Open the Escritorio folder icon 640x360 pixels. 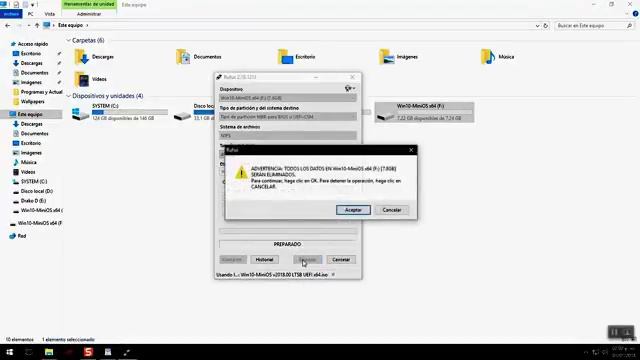pyautogui.click(x=285, y=57)
